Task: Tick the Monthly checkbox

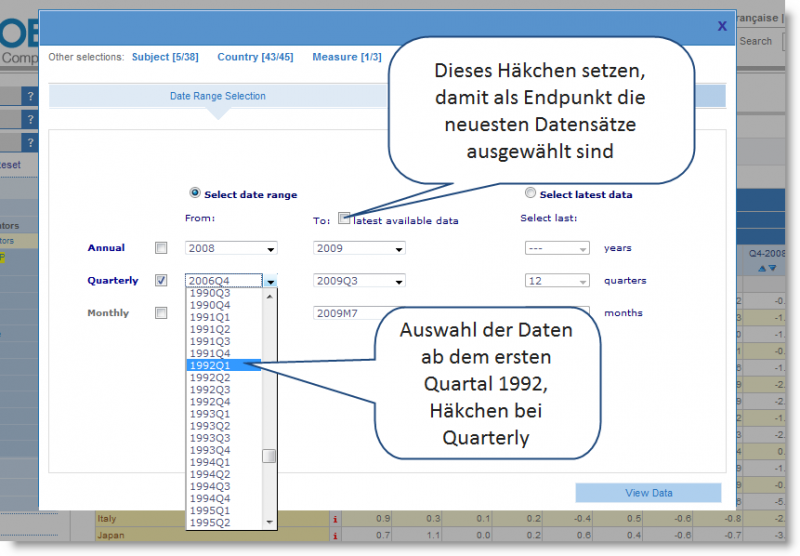Action: click(x=161, y=313)
